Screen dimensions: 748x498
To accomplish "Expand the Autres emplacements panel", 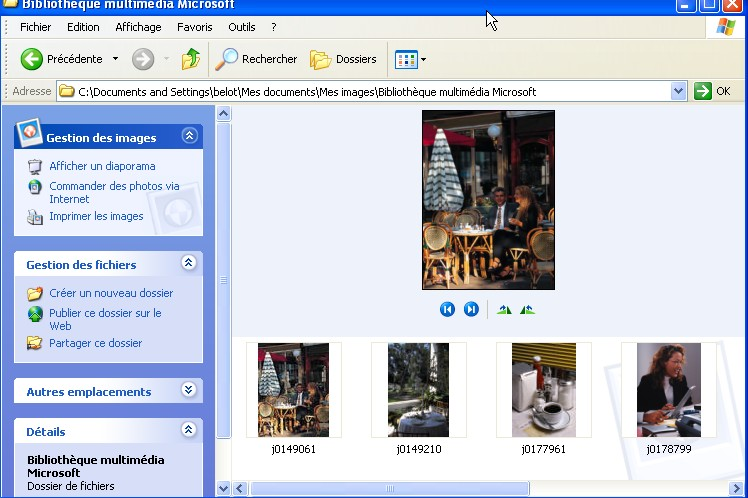I will click(x=188, y=390).
